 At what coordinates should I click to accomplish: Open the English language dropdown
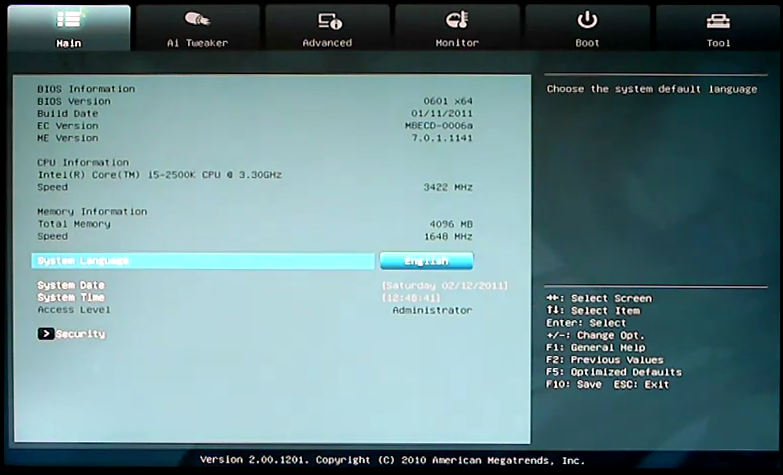(x=426, y=261)
